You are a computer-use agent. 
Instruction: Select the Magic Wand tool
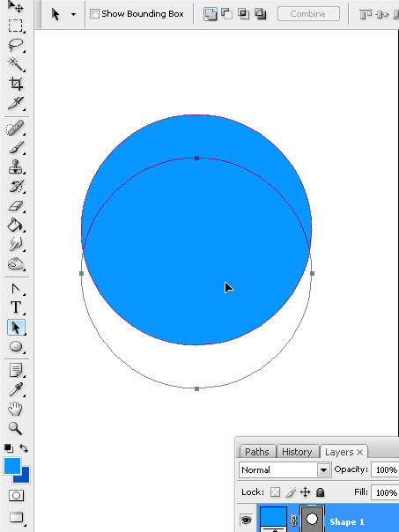click(x=16, y=63)
